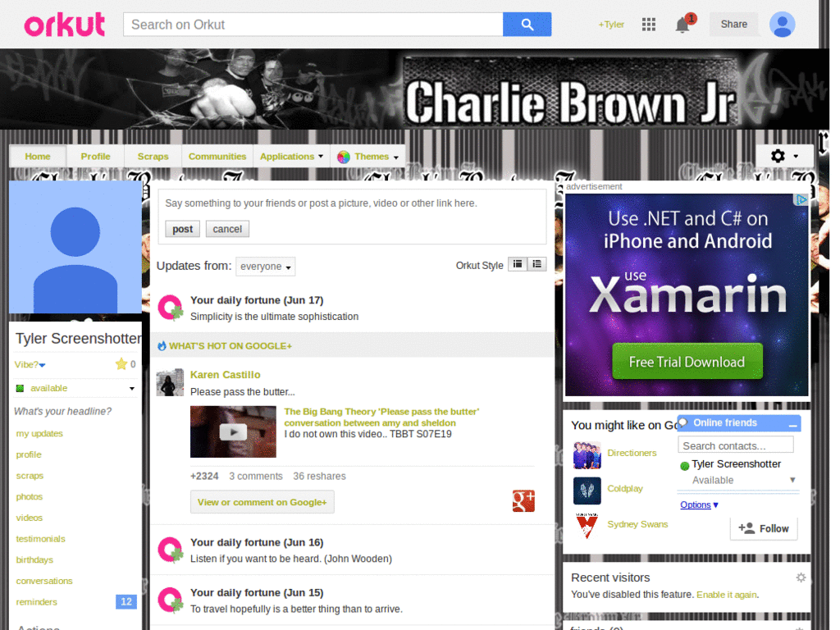Viewport: 840px width, 630px height.
Task: Click the orkut logo
Action: pos(64,25)
